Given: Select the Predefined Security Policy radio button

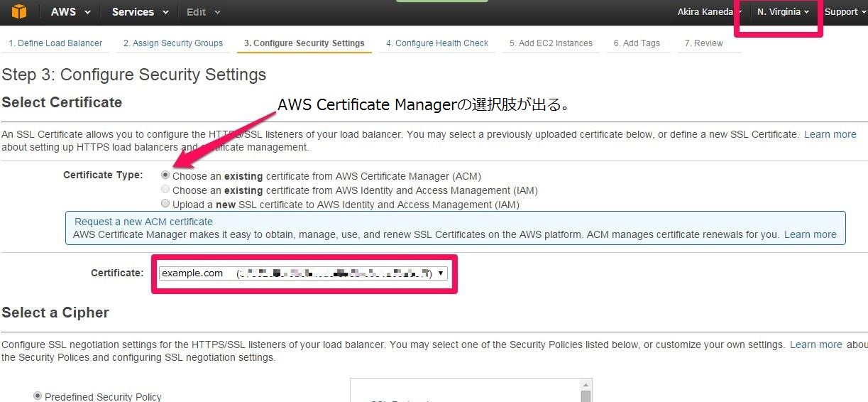Looking at the screenshot, I should click(x=38, y=396).
